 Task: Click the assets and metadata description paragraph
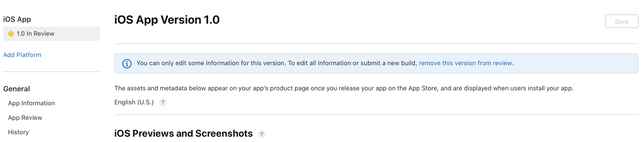(x=344, y=88)
